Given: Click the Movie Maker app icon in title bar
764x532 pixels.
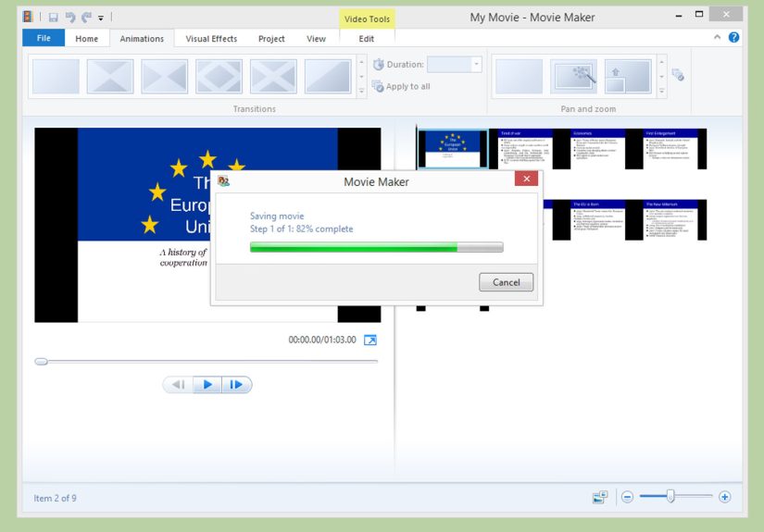Looking at the screenshot, I should [x=28, y=17].
